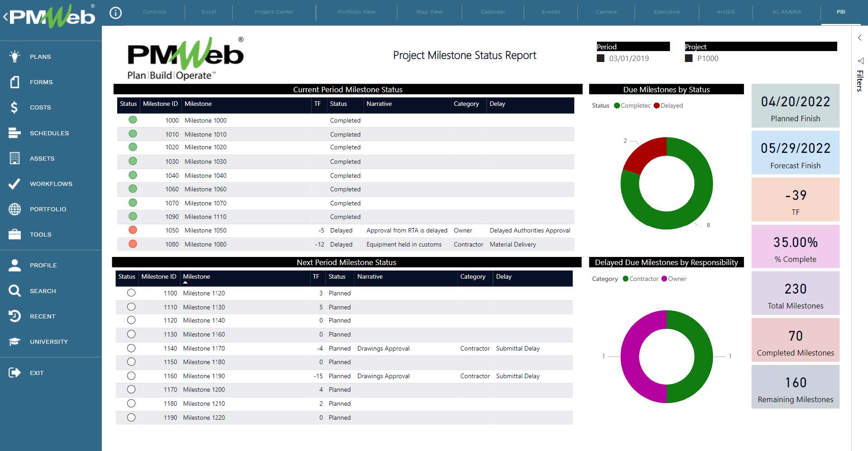Image resolution: width=868 pixels, height=451 pixels.
Task: Open the Plans lightbulb icon
Action: coord(14,56)
